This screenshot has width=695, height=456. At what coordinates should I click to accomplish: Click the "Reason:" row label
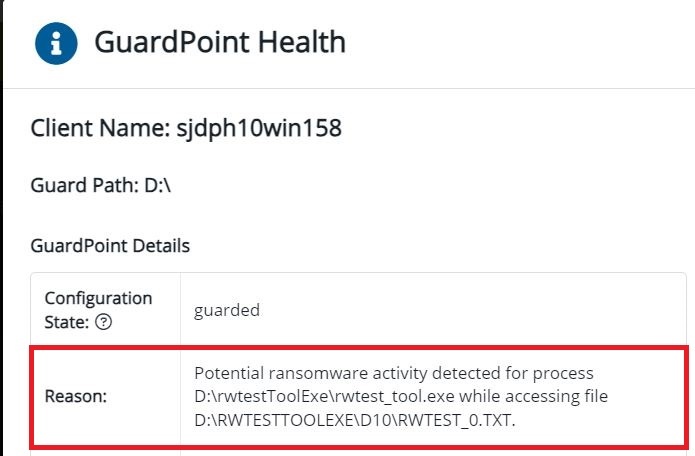point(75,396)
